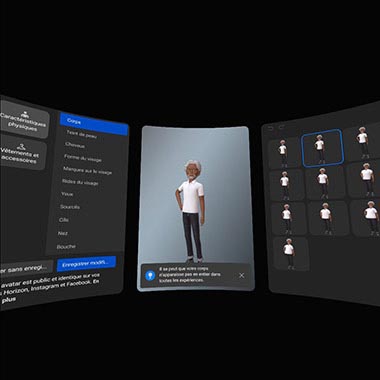Open the Yeux option
The image size is (380, 380).
point(67,194)
